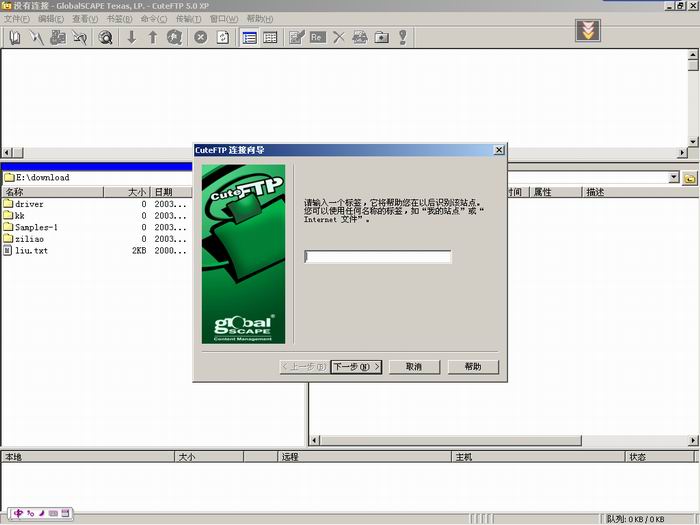Sort local file list by 大小 column
This screenshot has width=700, height=525.
click(x=127, y=192)
